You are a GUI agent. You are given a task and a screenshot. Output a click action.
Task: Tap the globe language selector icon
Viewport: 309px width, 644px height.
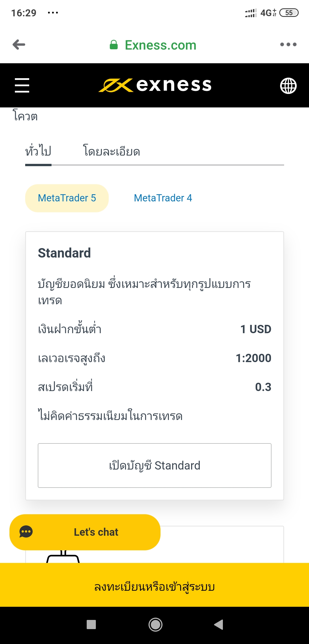[x=288, y=86]
